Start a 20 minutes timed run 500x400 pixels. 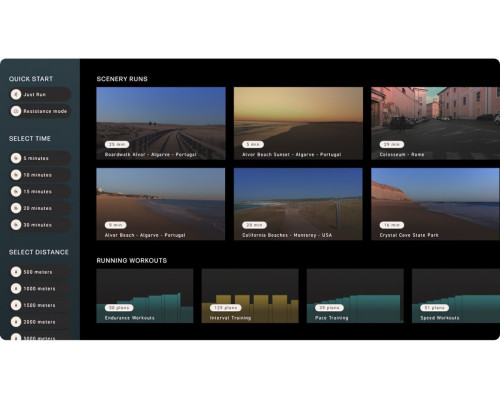pyautogui.click(x=40, y=208)
